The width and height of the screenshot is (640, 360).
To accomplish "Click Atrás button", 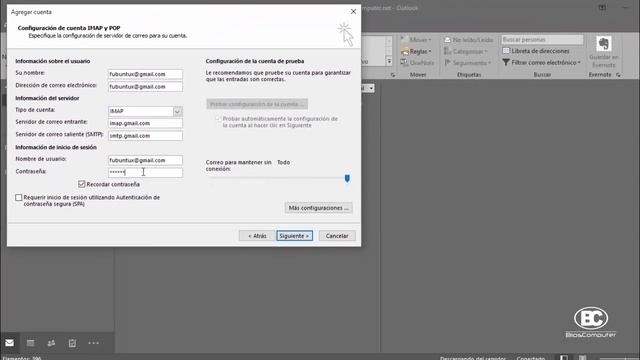I will 257,236.
